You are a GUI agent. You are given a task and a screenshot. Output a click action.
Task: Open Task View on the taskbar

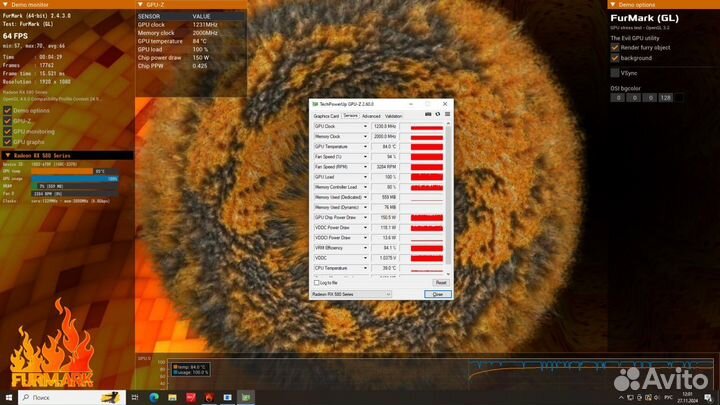click(x=135, y=397)
